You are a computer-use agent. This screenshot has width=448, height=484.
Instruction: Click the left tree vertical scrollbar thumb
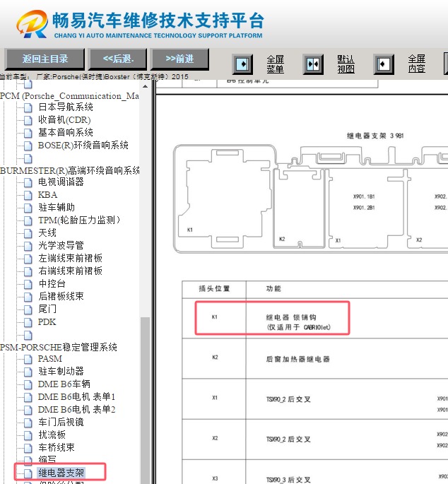[145, 400]
